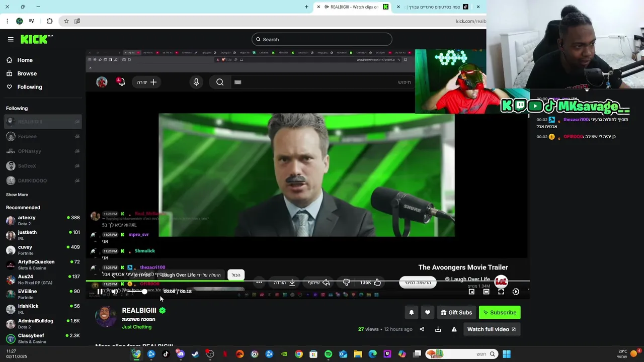Expand Following list with Show More
The height and width of the screenshot is (362, 644).
coord(17,195)
